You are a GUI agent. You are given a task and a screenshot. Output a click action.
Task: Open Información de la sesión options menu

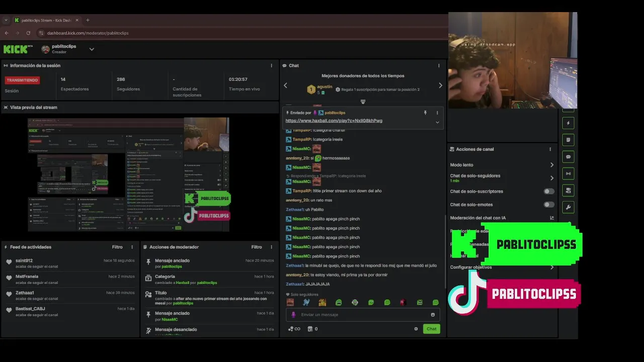(271, 65)
